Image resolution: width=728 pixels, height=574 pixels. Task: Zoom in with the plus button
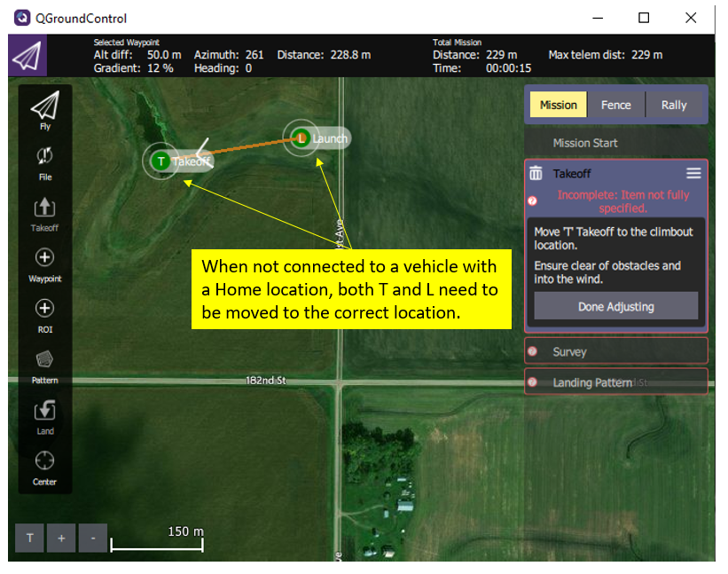pyautogui.click(x=60, y=538)
